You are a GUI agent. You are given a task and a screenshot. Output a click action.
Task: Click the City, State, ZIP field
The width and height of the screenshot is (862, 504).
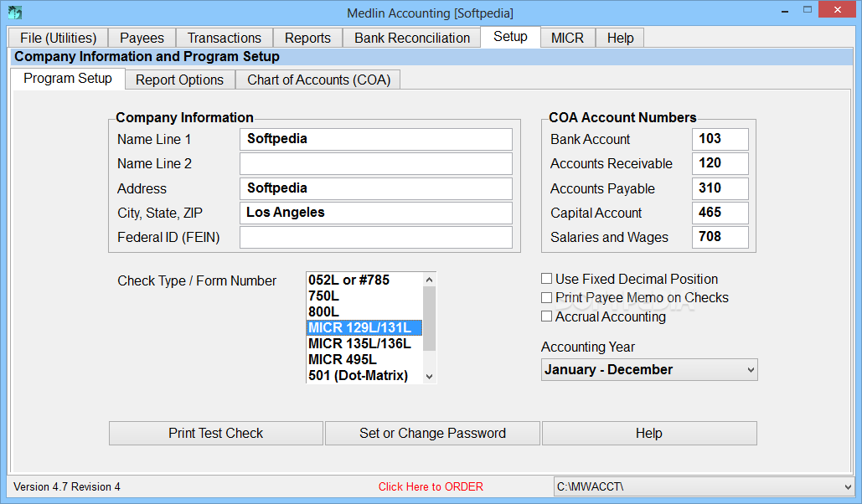tap(376, 213)
